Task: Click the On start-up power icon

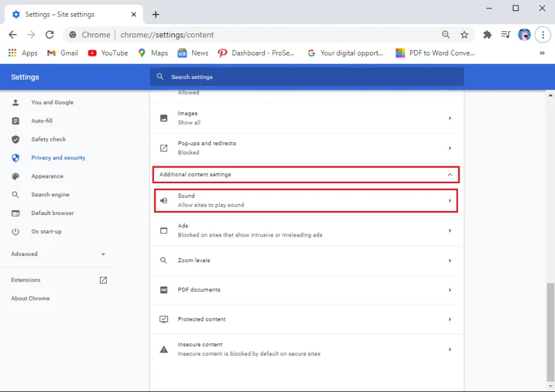Action: pyautogui.click(x=15, y=232)
